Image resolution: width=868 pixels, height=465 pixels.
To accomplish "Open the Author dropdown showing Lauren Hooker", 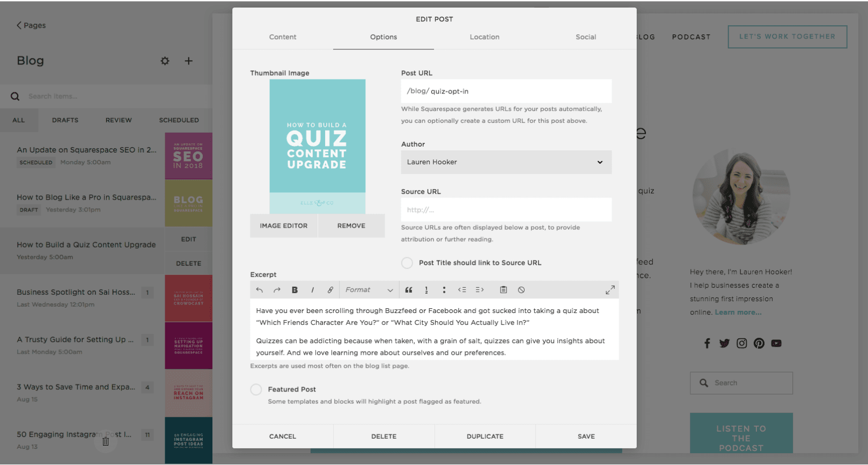I will click(x=506, y=162).
